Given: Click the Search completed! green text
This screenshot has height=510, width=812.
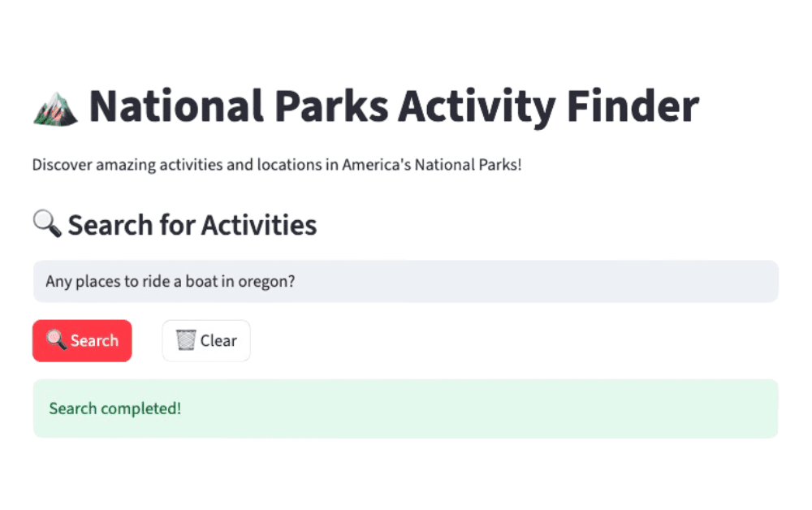Looking at the screenshot, I should point(114,408).
